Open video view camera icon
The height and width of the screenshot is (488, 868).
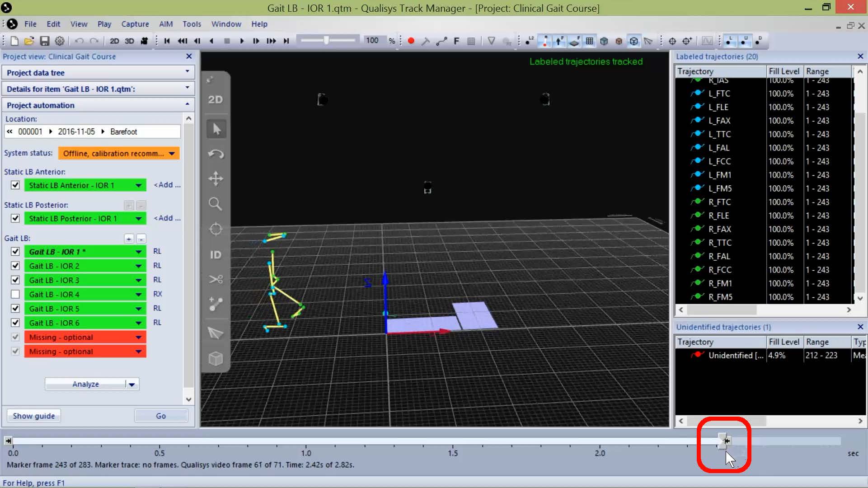(x=144, y=41)
